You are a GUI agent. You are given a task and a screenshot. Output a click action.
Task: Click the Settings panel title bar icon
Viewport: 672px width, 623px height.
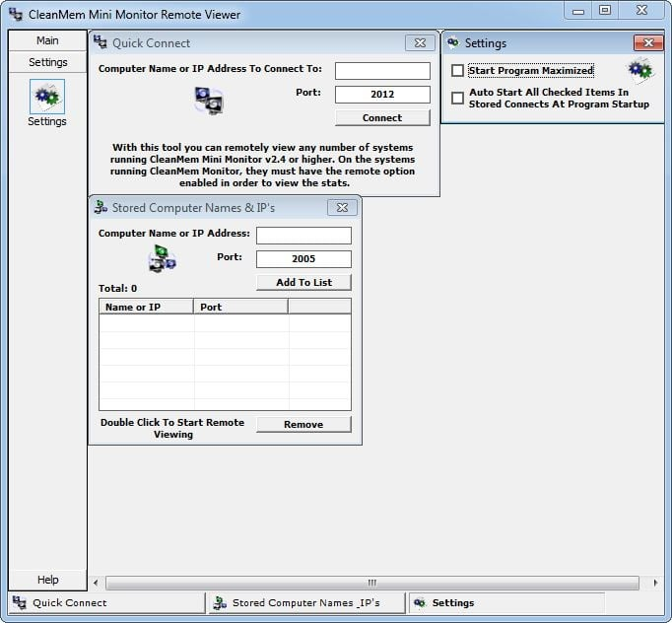click(x=453, y=43)
